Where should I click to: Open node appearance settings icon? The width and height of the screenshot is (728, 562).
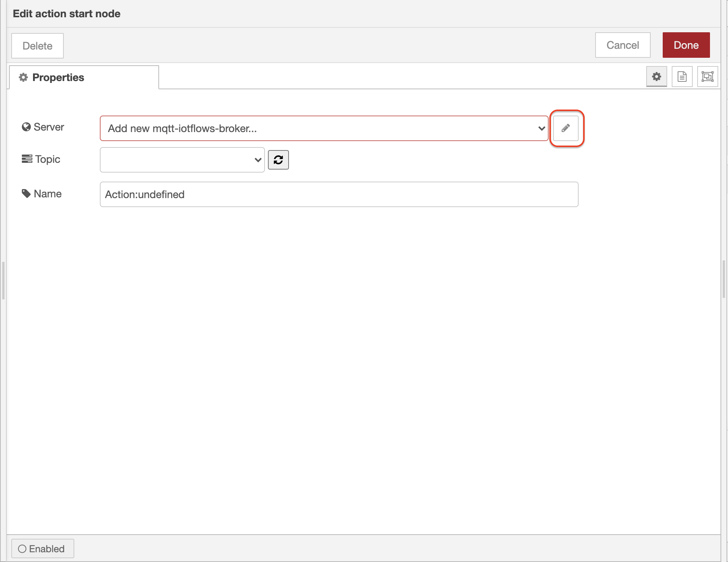point(707,77)
